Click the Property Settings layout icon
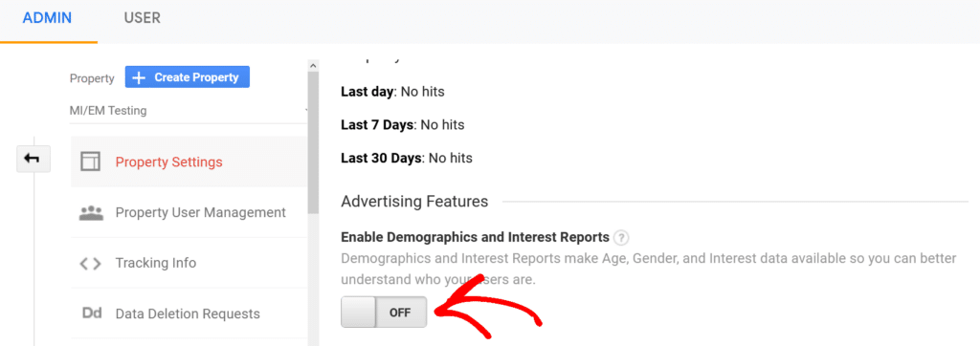The height and width of the screenshot is (346, 980). (x=91, y=162)
